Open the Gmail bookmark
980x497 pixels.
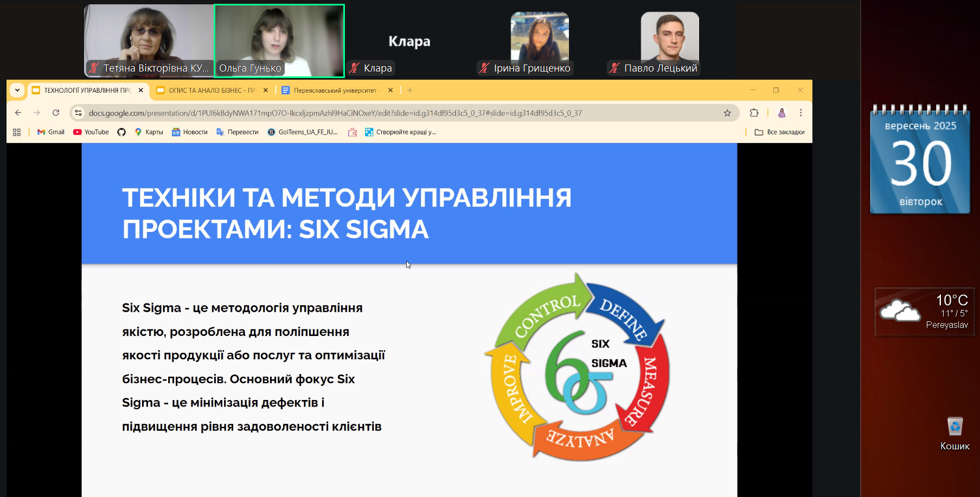point(51,132)
